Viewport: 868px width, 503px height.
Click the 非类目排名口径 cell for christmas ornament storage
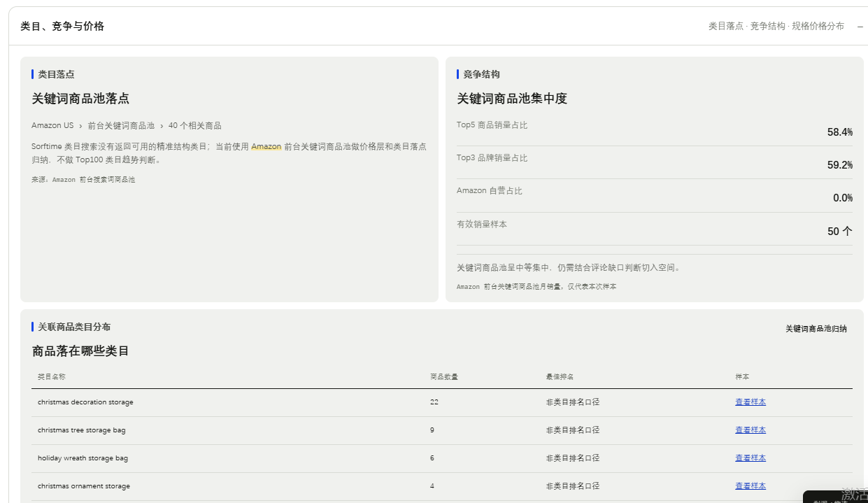coord(573,486)
